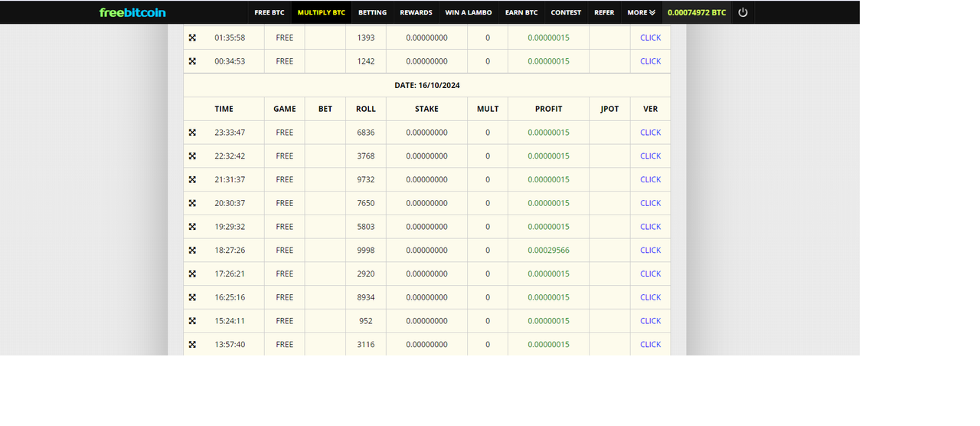Open the REFER page

[x=604, y=12]
